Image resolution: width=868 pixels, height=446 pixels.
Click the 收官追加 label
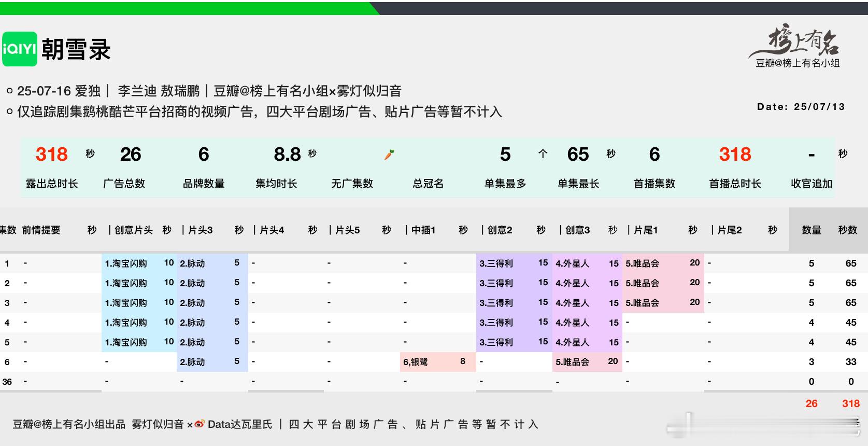click(812, 184)
